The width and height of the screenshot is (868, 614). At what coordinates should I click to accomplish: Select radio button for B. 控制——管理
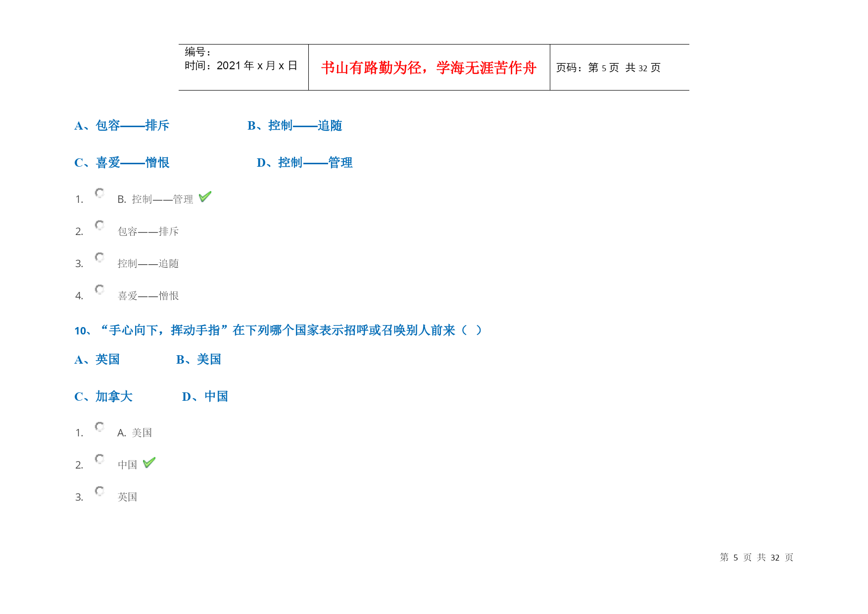click(99, 193)
